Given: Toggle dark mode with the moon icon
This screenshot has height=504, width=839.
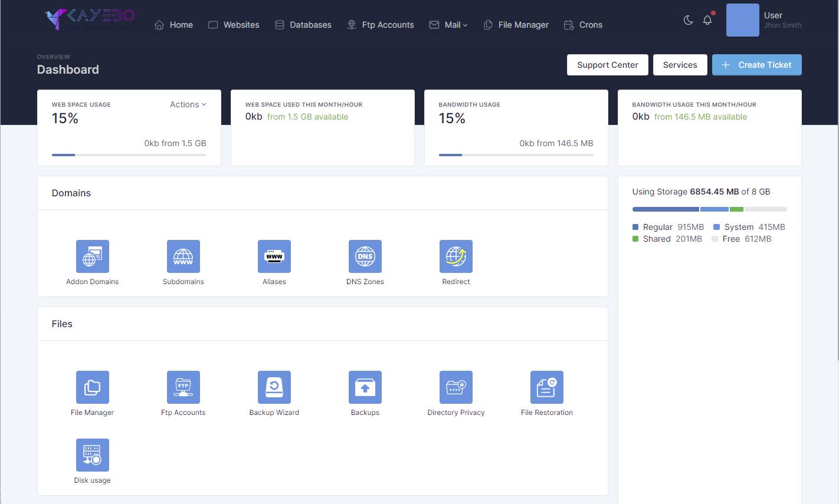Looking at the screenshot, I should [x=688, y=20].
